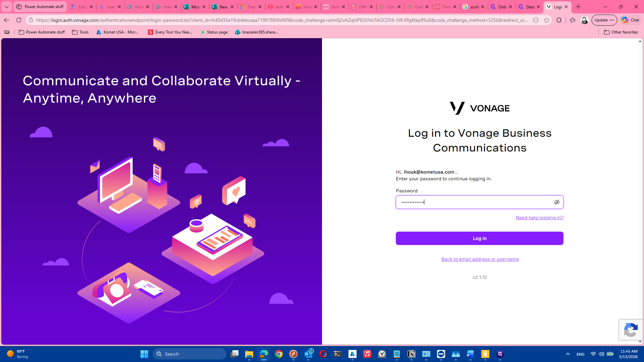Toggle password visibility eye icon
This screenshot has height=362, width=644.
[x=556, y=202]
